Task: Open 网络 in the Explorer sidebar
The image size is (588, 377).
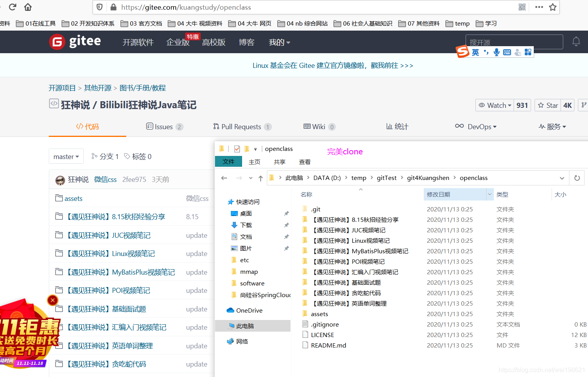Action: (242, 341)
